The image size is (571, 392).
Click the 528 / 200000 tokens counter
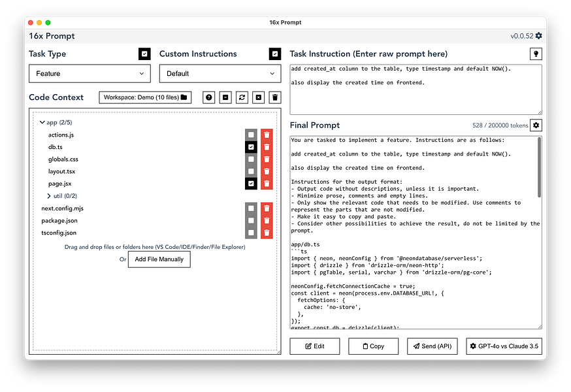(500, 125)
